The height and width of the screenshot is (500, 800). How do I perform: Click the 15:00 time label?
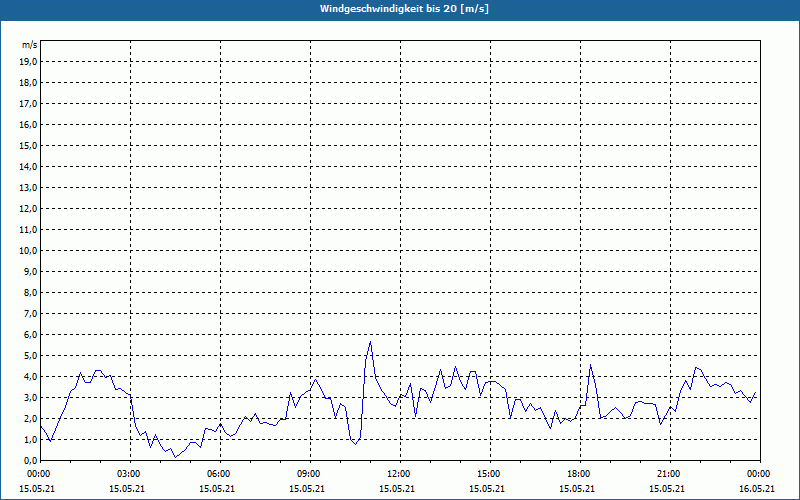coord(490,474)
